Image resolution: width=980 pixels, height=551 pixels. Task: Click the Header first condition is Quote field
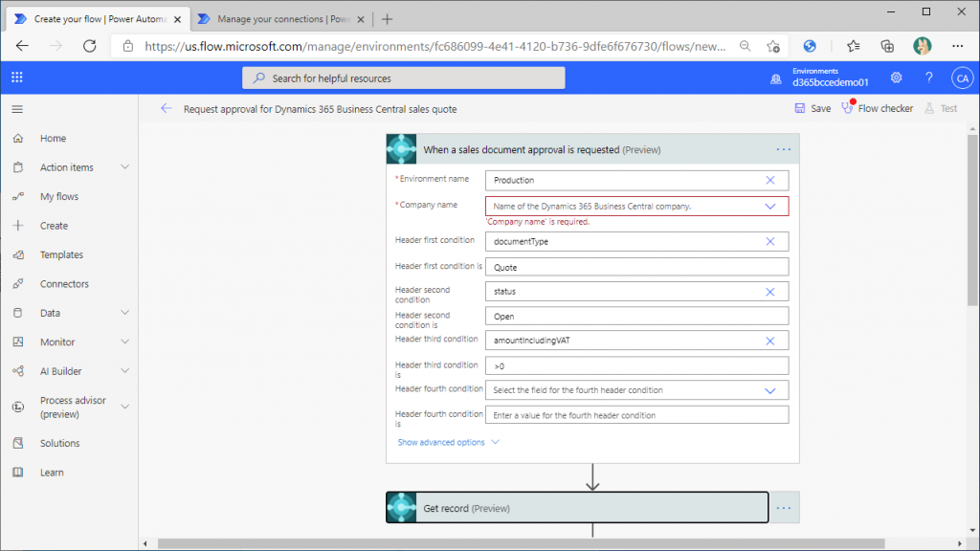pos(636,268)
